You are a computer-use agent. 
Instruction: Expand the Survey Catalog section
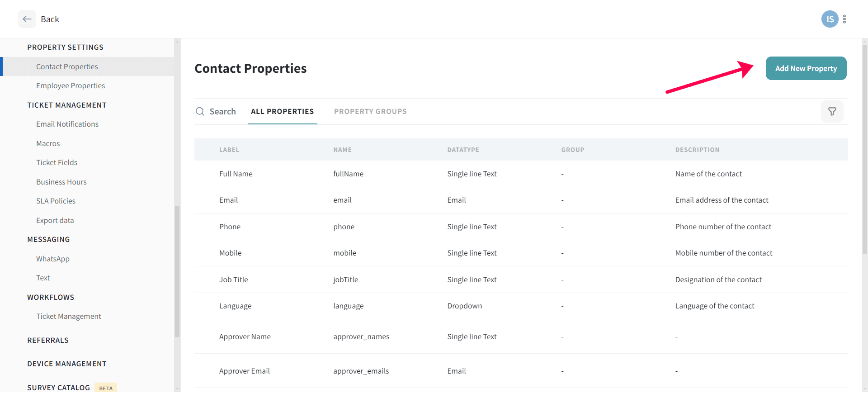click(59, 388)
